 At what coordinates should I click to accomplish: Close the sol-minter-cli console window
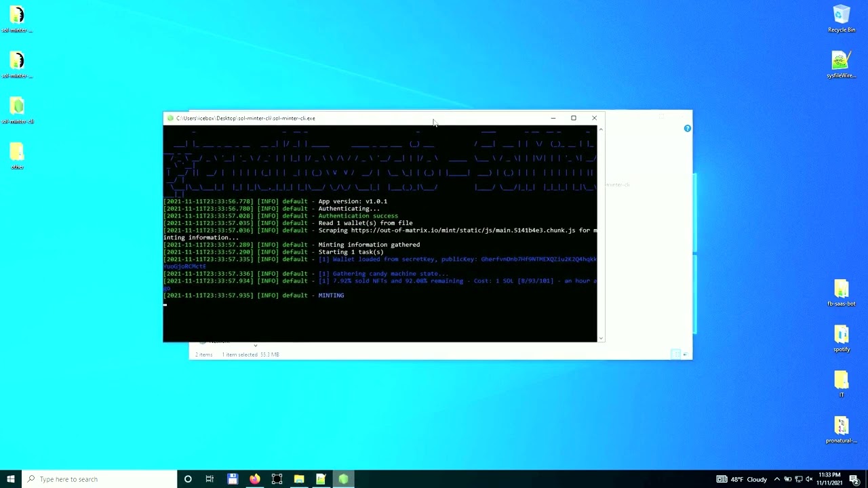595,118
